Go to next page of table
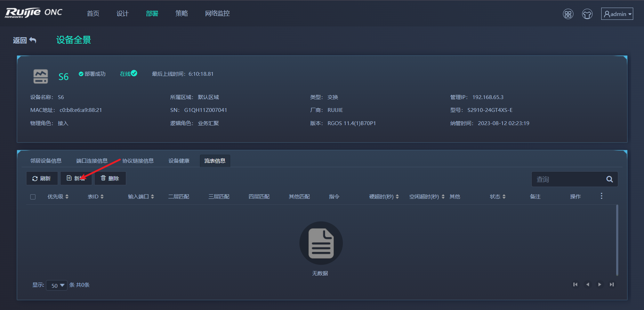Image resolution: width=644 pixels, height=310 pixels. pyautogui.click(x=599, y=285)
